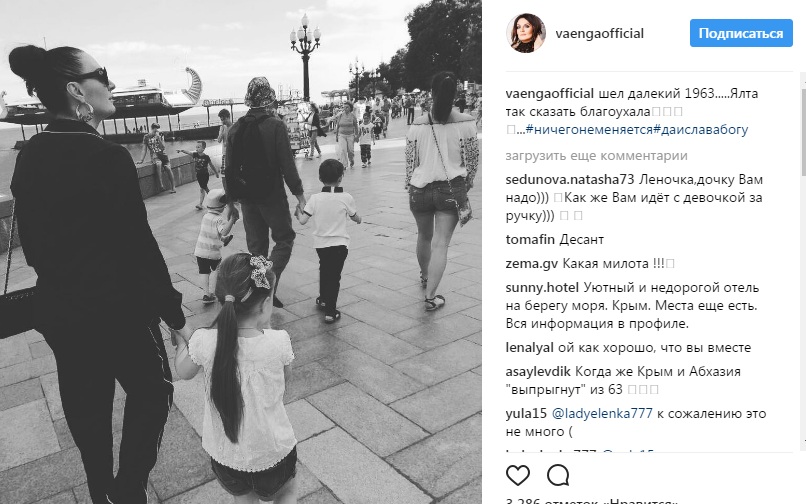Load more comments via загрузить еще комментарии

pyautogui.click(x=596, y=155)
